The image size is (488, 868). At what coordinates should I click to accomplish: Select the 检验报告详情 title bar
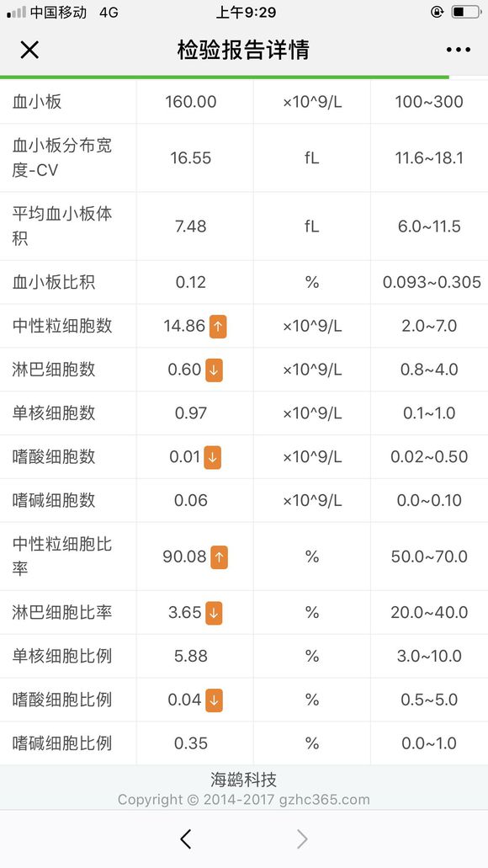244,50
